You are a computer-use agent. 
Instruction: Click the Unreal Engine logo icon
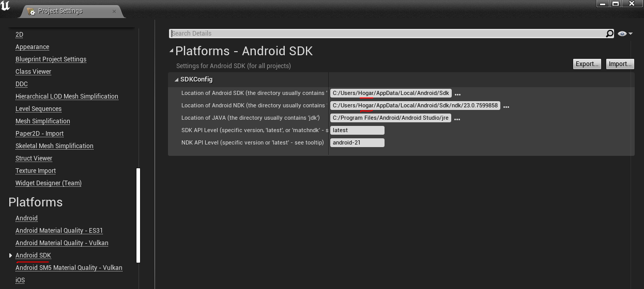pyautogui.click(x=6, y=7)
